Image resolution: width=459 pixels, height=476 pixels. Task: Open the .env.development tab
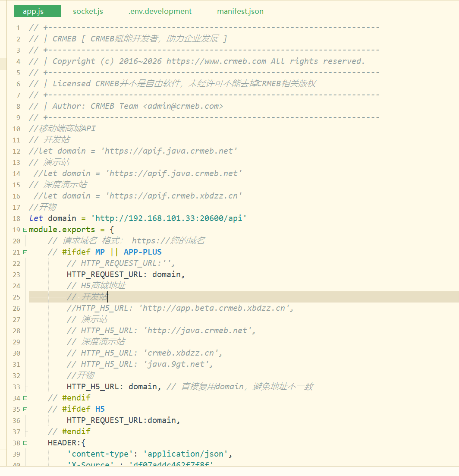tap(160, 11)
